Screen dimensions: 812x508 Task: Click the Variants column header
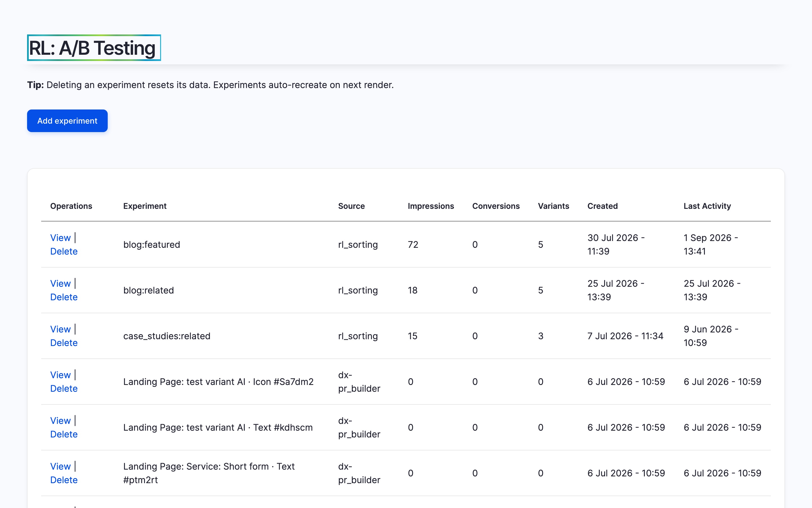tap(554, 206)
